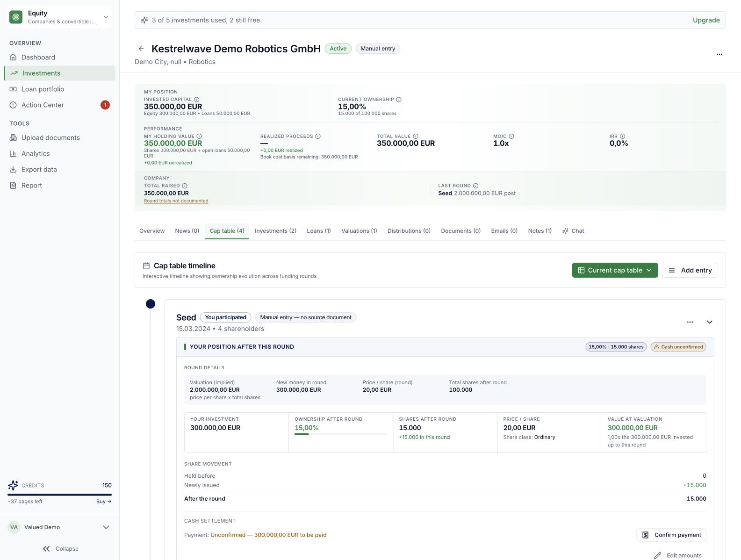Screen dimensions: 741x560
Task: Click the Confirm payment button
Action: click(671, 535)
